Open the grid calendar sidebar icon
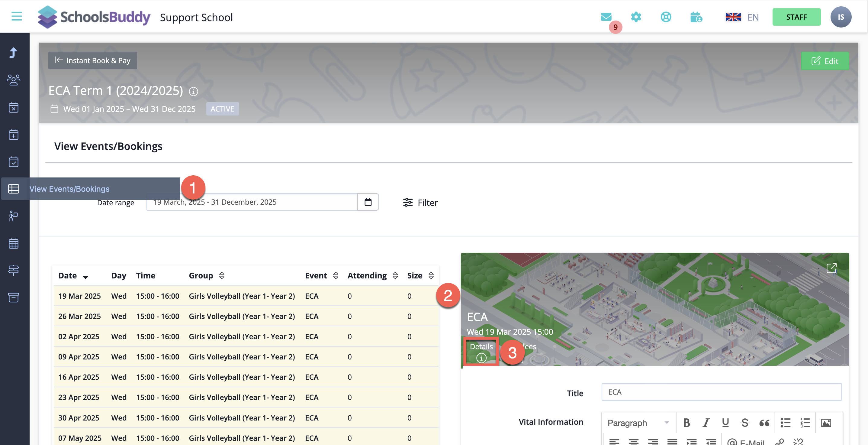Screen dimensions: 868x445 (x=14, y=243)
